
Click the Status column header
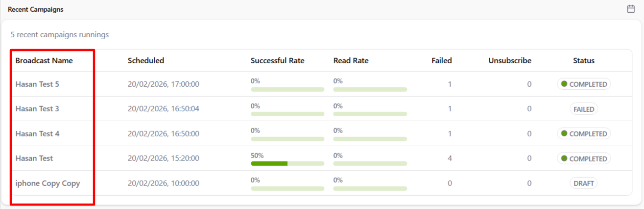point(584,61)
